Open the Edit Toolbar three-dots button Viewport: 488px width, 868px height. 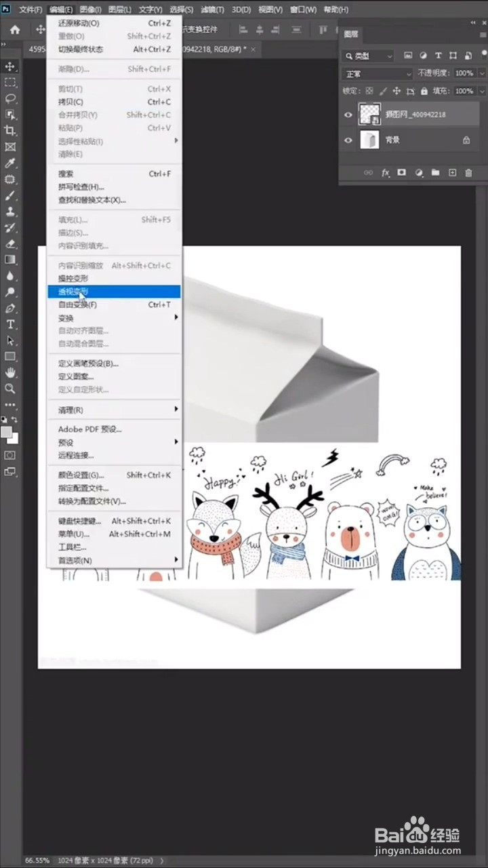(10, 405)
